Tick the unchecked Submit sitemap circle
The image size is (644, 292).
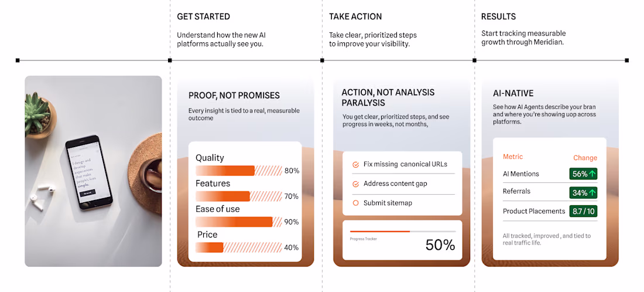(x=356, y=203)
